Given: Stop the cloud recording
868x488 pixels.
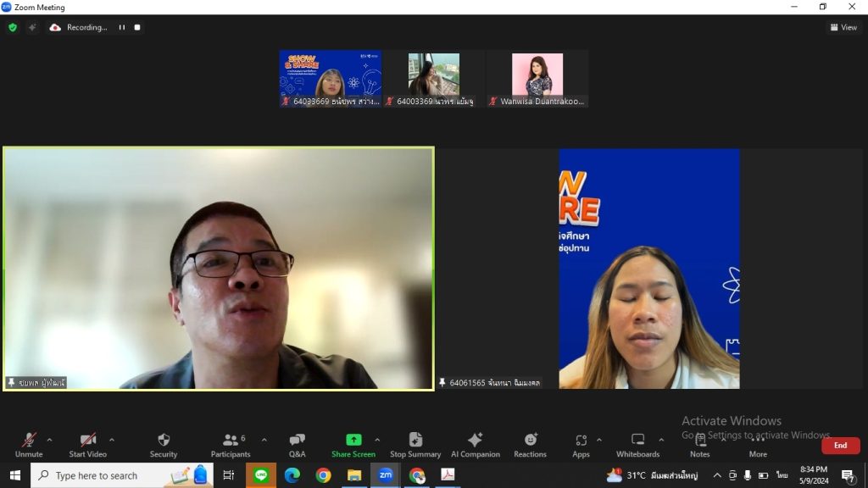Looking at the screenshot, I should (x=137, y=27).
